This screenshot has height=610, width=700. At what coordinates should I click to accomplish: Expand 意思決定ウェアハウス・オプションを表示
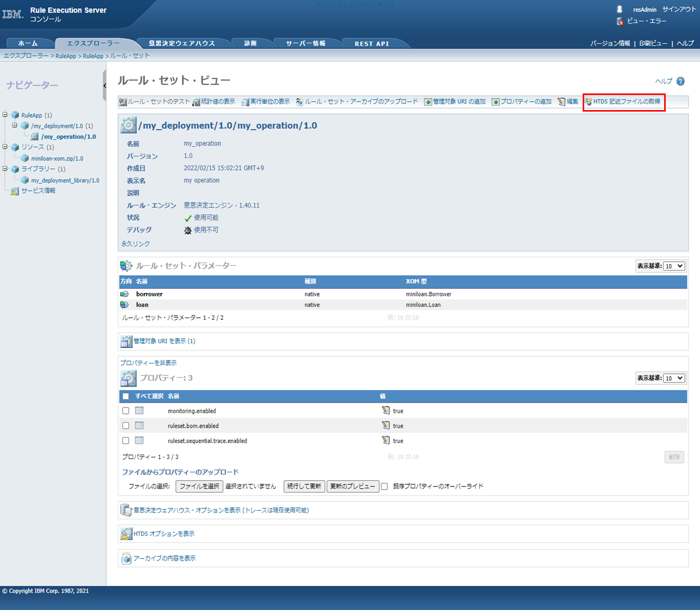pos(221,510)
